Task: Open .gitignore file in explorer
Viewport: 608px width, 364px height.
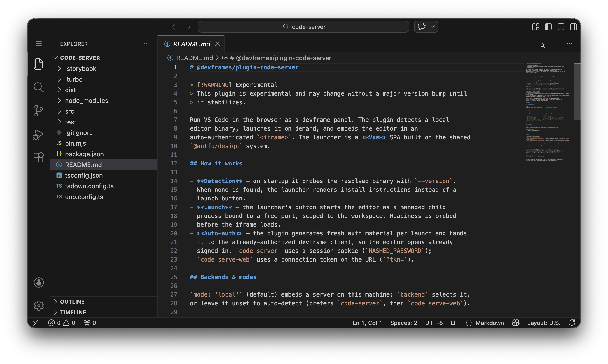Action: 104,132
